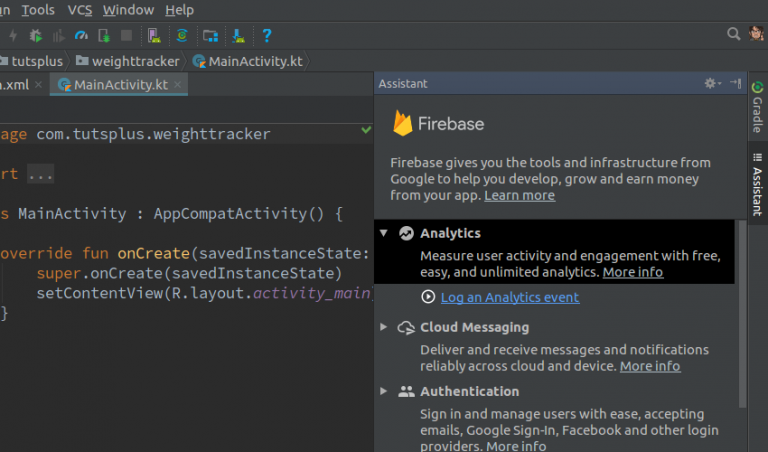Click the Profile app gauge icon
Image resolution: width=768 pixels, height=452 pixels.
[x=81, y=35]
